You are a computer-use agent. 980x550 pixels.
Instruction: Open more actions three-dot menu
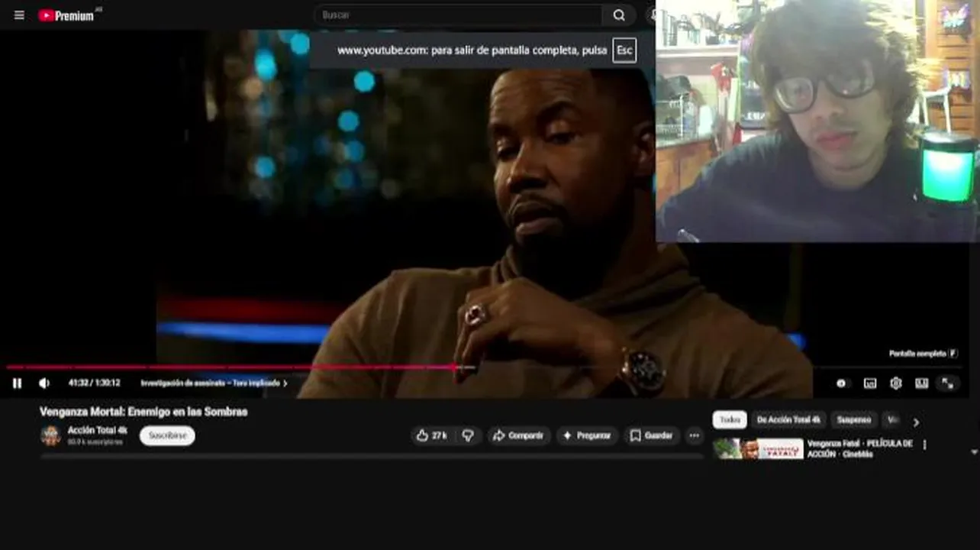pyautogui.click(x=694, y=435)
